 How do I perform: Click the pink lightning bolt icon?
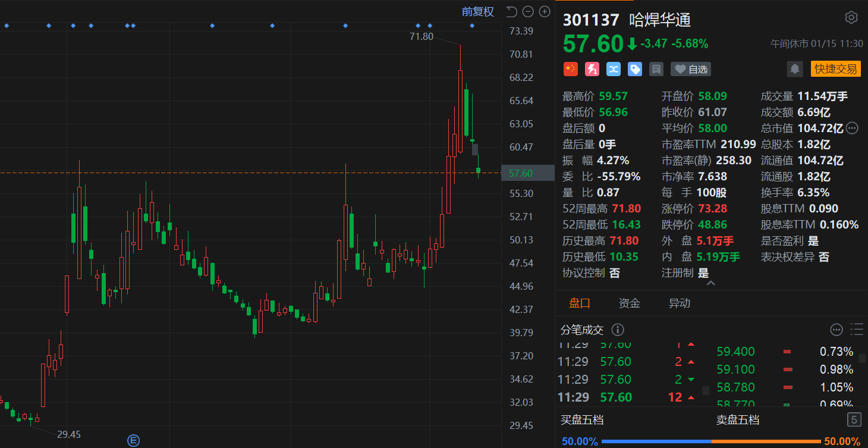[592, 69]
